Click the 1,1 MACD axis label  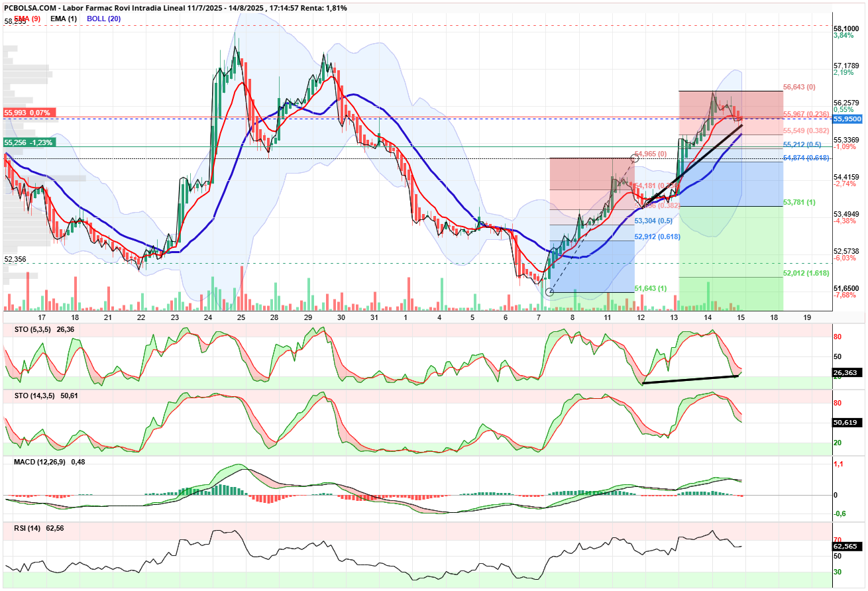coord(838,464)
